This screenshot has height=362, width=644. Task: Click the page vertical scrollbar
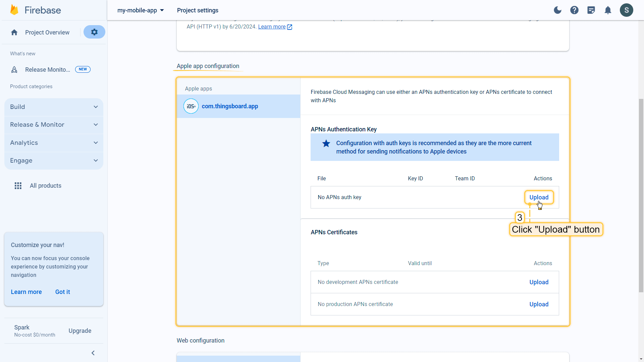click(x=641, y=194)
